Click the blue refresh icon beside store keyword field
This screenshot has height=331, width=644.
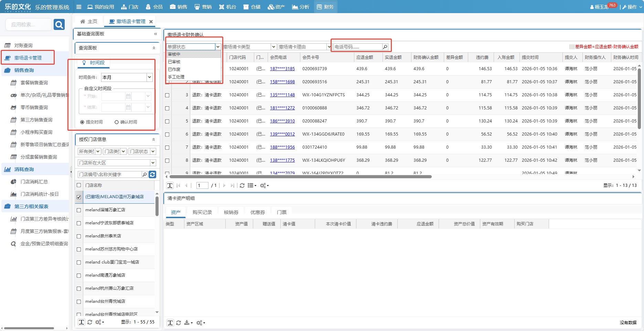click(152, 174)
